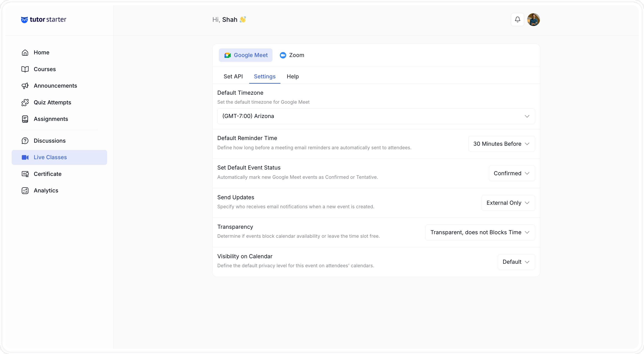The height and width of the screenshot is (354, 644).
Task: Click the Zoom logo icon
Action: click(x=283, y=55)
